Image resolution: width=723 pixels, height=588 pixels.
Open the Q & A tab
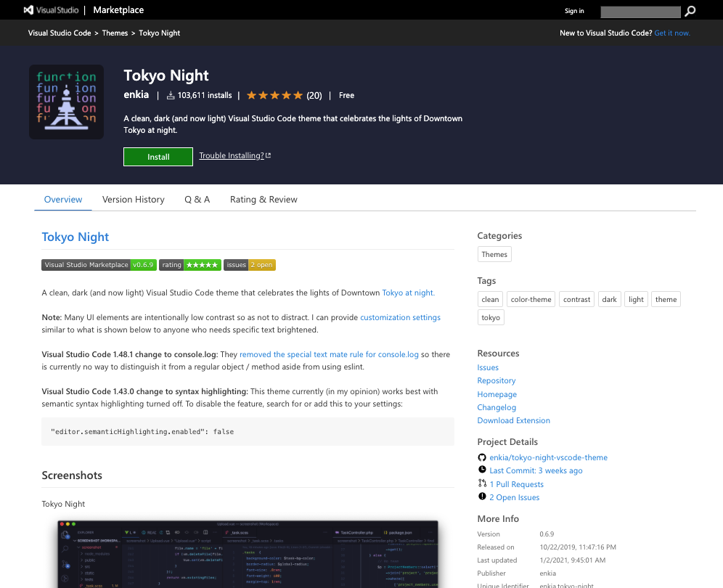[197, 200]
